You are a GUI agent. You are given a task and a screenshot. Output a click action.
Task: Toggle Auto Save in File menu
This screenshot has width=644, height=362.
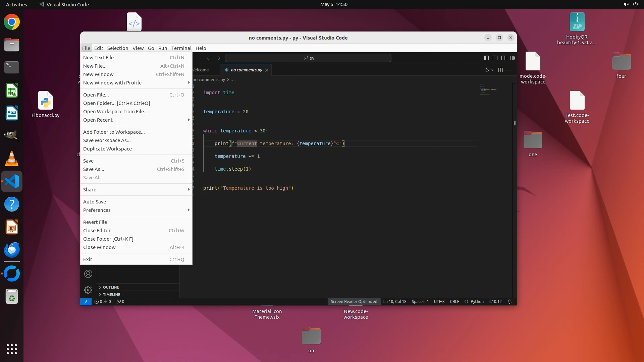[x=95, y=202]
